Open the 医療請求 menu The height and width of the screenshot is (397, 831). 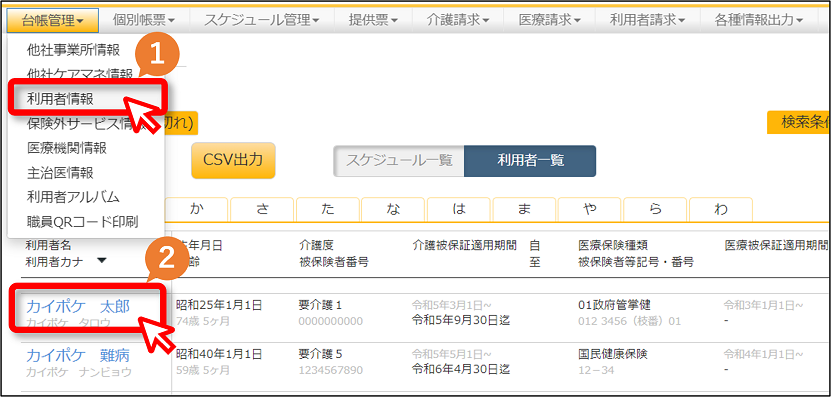pyautogui.click(x=550, y=21)
